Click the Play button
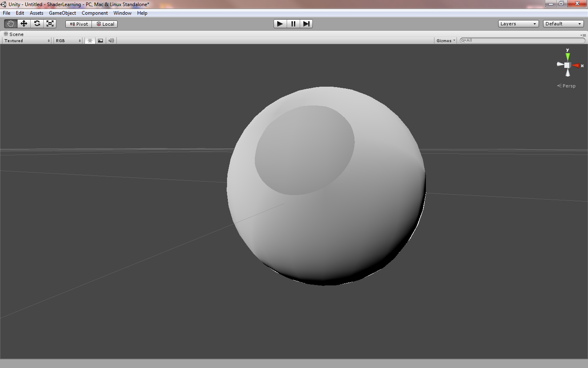The image size is (588, 368). pos(280,24)
